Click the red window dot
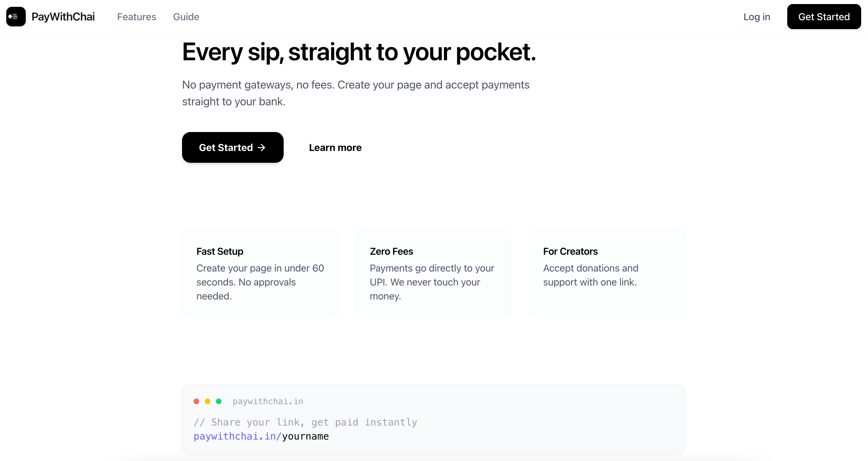This screenshot has width=868, height=461. click(x=196, y=401)
